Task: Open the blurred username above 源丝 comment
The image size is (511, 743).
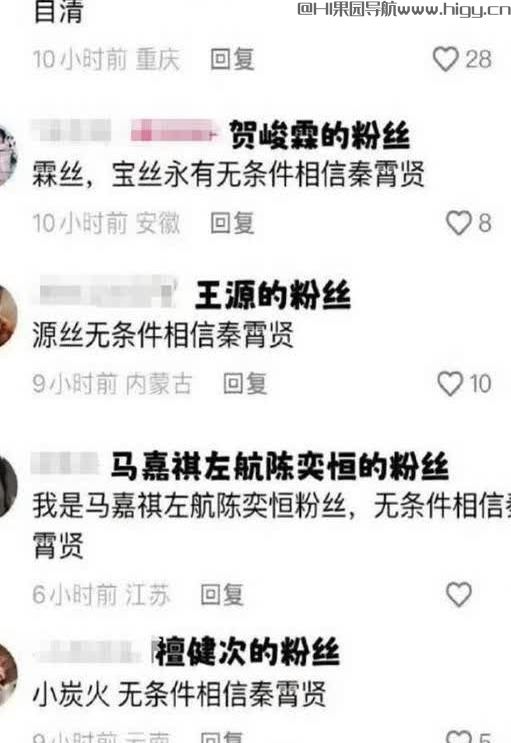Action: (107, 292)
